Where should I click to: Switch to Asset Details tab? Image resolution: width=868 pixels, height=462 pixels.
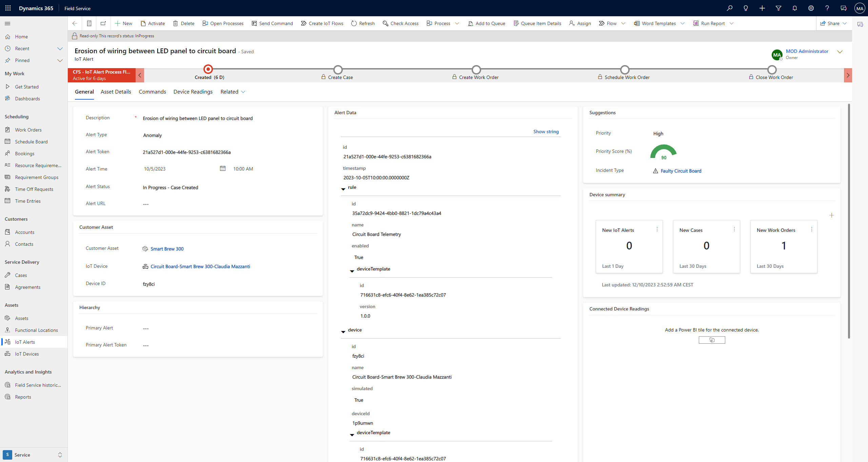pos(116,92)
